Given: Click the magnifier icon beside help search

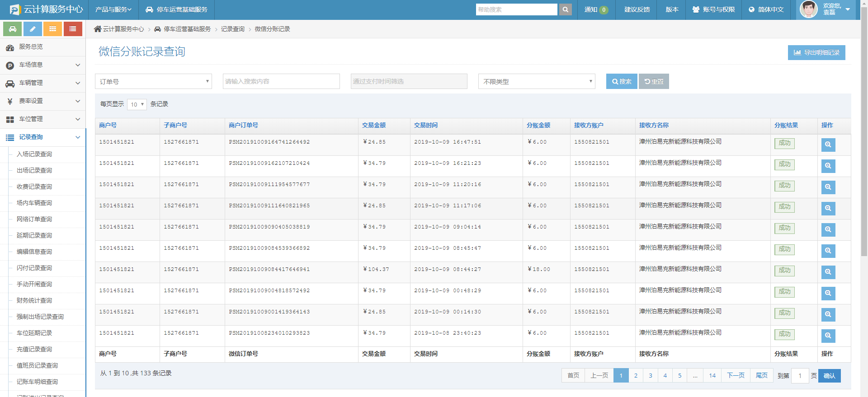Looking at the screenshot, I should pos(565,9).
